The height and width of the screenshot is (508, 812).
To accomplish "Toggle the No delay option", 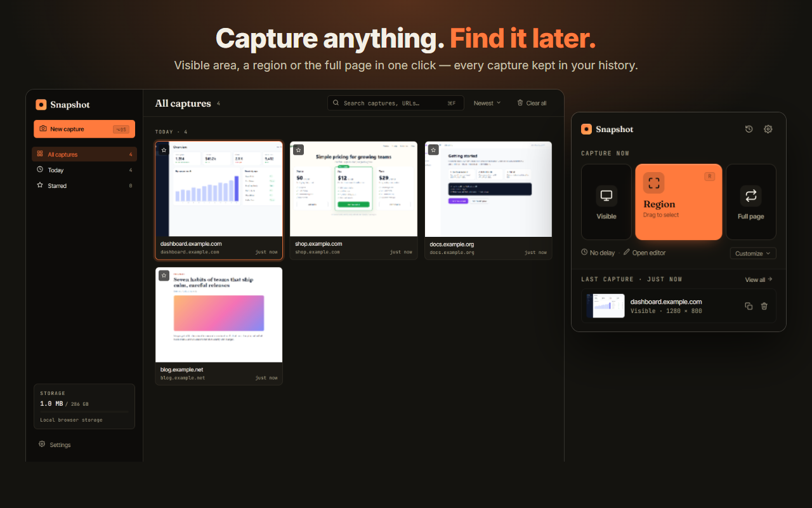I will [598, 253].
